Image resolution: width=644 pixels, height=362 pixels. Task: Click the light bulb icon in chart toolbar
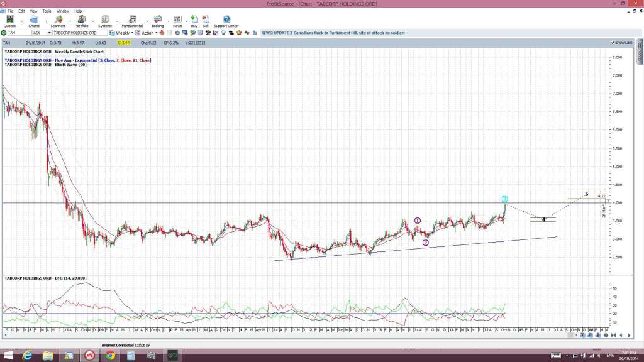tap(223, 33)
